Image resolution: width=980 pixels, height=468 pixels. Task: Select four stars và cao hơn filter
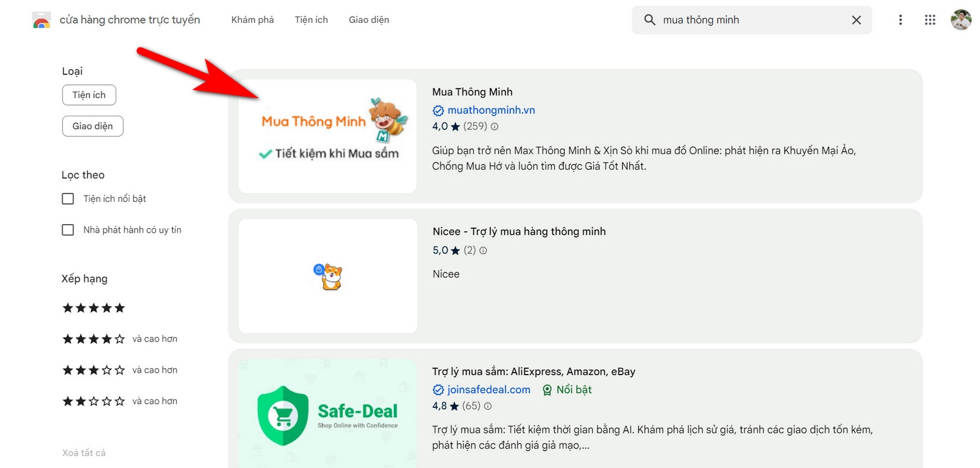point(120,339)
